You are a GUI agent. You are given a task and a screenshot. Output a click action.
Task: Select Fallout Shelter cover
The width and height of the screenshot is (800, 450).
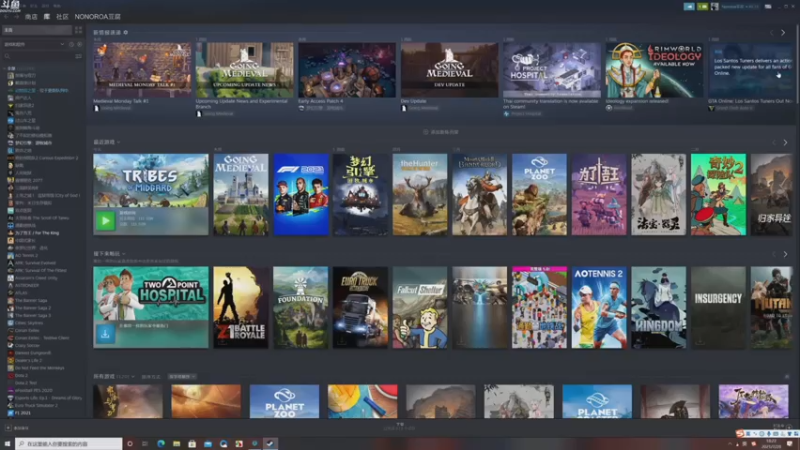click(420, 307)
